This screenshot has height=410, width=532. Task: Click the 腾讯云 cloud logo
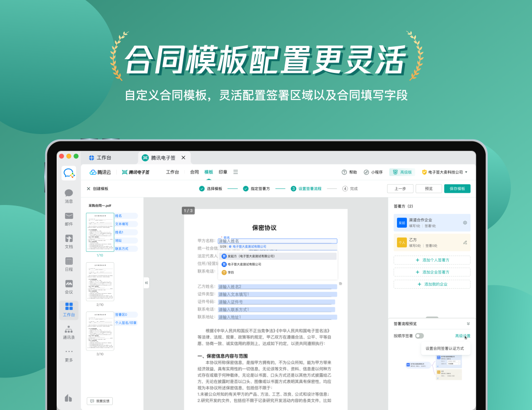(x=100, y=172)
